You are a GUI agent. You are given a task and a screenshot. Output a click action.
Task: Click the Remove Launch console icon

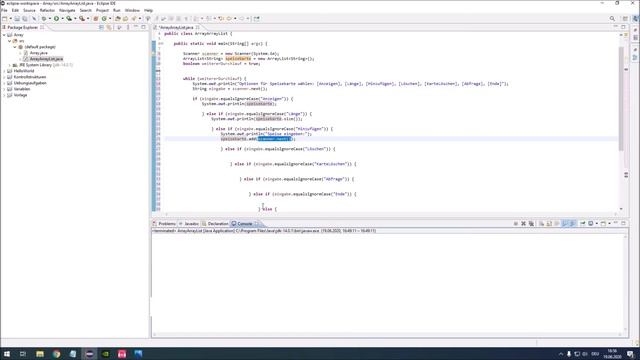524,224
